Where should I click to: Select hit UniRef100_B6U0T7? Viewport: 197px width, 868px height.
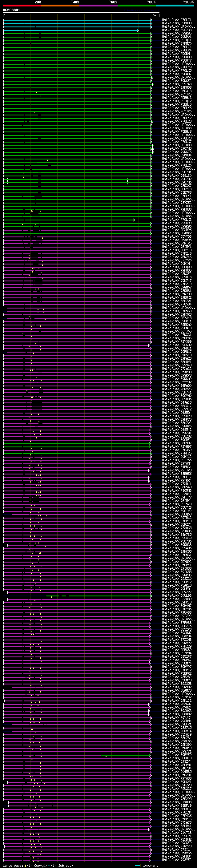pos(177,809)
